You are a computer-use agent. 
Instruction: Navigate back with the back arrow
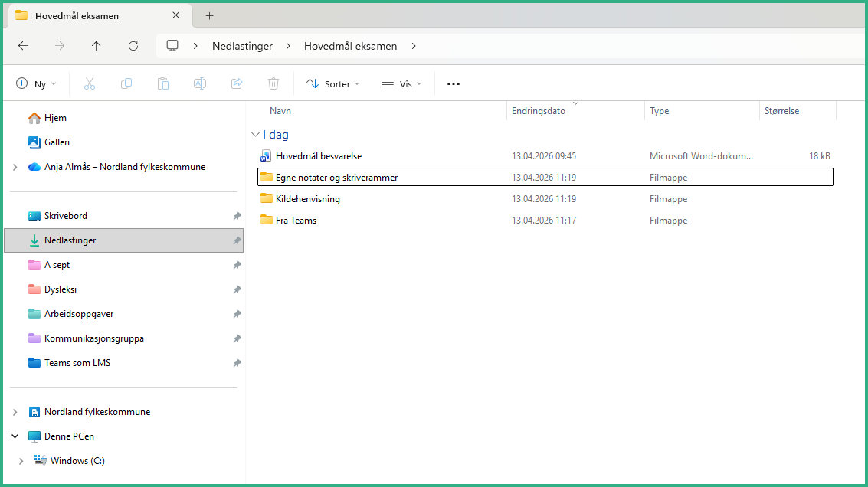(x=23, y=46)
